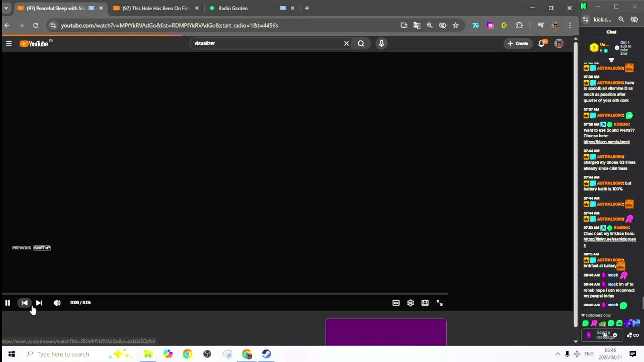Click the infinity icon in Kick chat
Viewport: 644px width, 362px height.
coord(636,335)
